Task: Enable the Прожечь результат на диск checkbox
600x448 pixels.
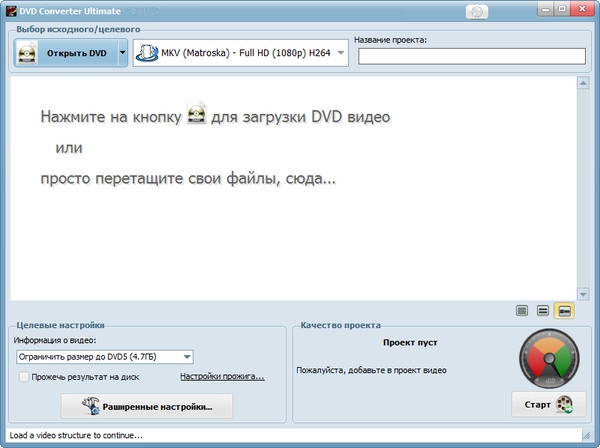Action: [x=24, y=377]
